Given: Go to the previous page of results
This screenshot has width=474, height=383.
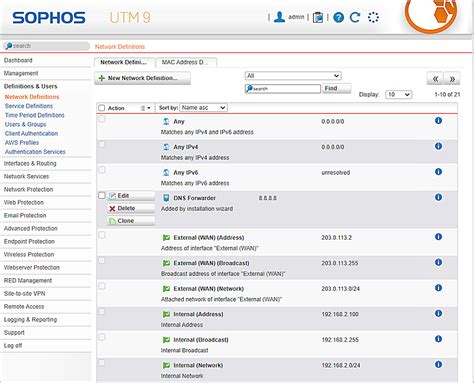Looking at the screenshot, I should coord(435,79).
